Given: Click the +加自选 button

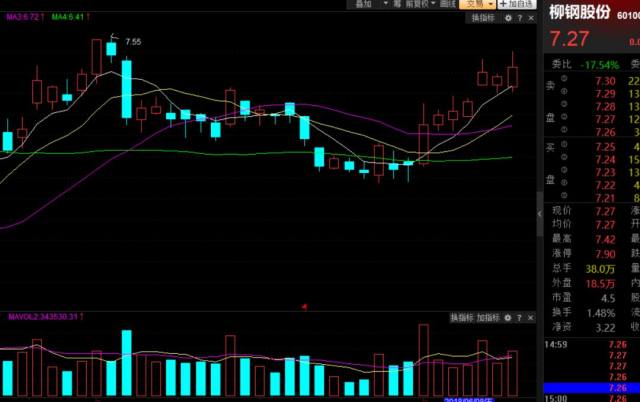Looking at the screenshot, I should point(516,4).
